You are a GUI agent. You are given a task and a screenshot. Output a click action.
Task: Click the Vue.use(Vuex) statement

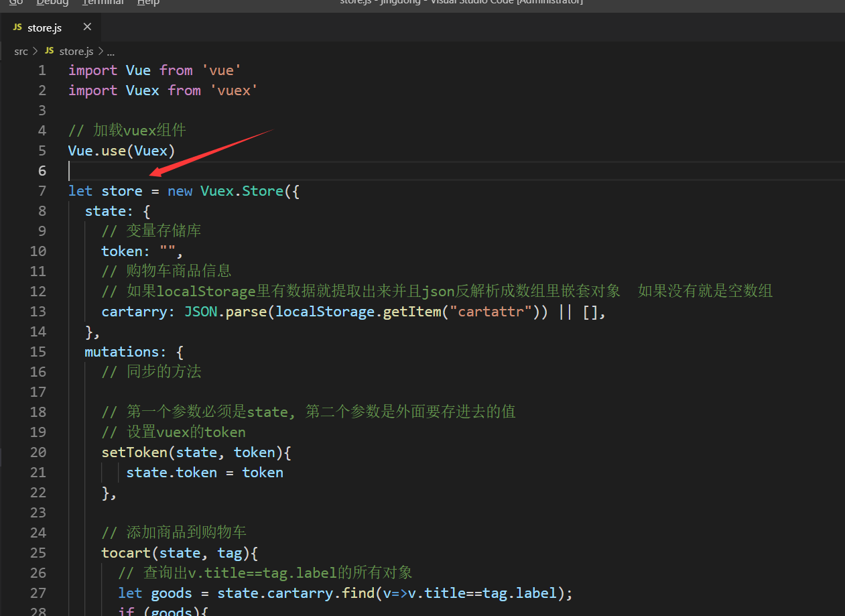click(x=122, y=151)
